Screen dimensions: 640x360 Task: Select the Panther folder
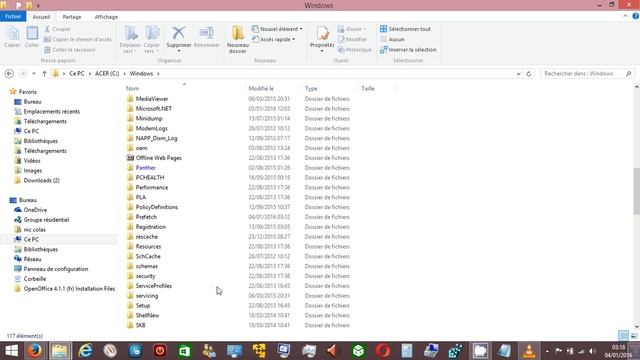tap(145, 168)
